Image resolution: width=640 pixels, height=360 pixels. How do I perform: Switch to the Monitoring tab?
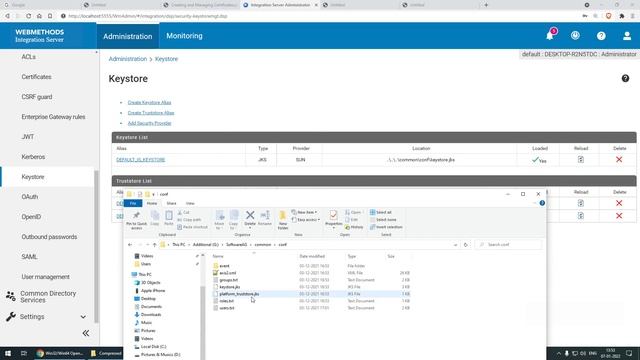[184, 36]
